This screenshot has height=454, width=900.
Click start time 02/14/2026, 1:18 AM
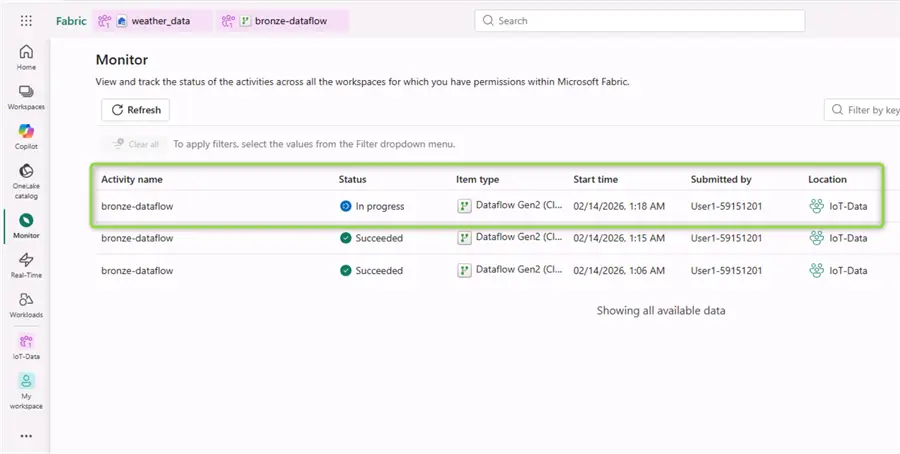click(619, 206)
